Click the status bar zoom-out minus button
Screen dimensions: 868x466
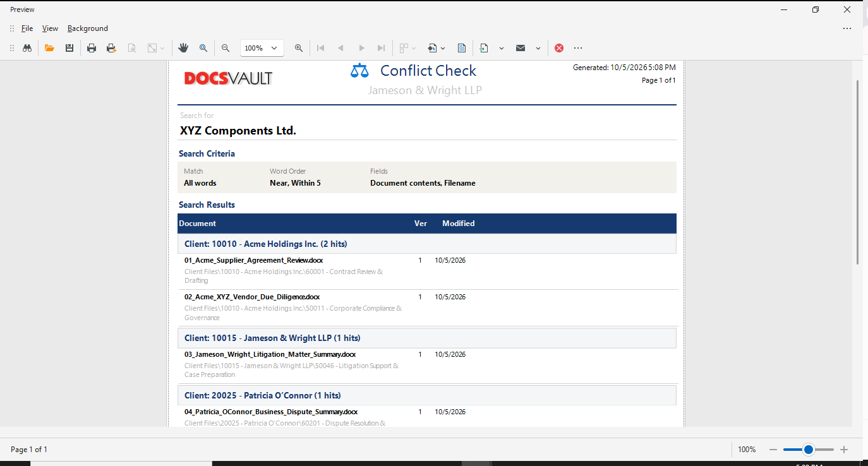click(x=773, y=450)
